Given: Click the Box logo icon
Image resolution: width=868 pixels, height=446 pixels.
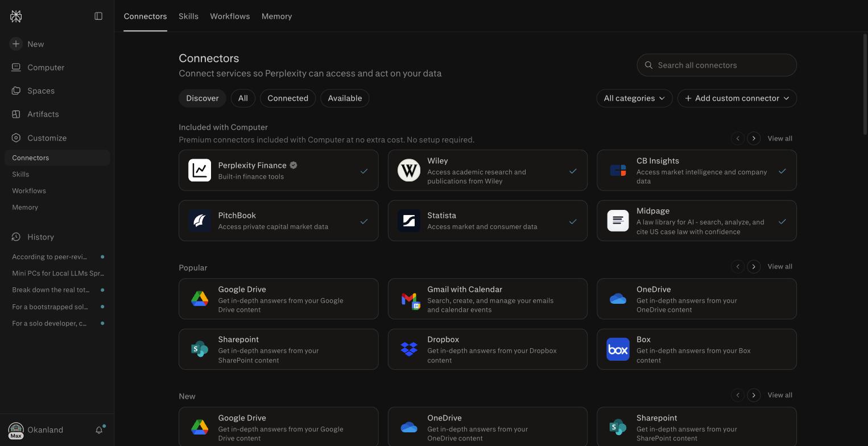Looking at the screenshot, I should 618,349.
